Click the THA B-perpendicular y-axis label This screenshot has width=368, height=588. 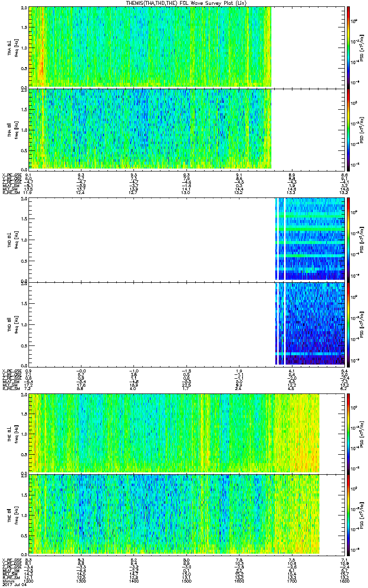point(12,47)
